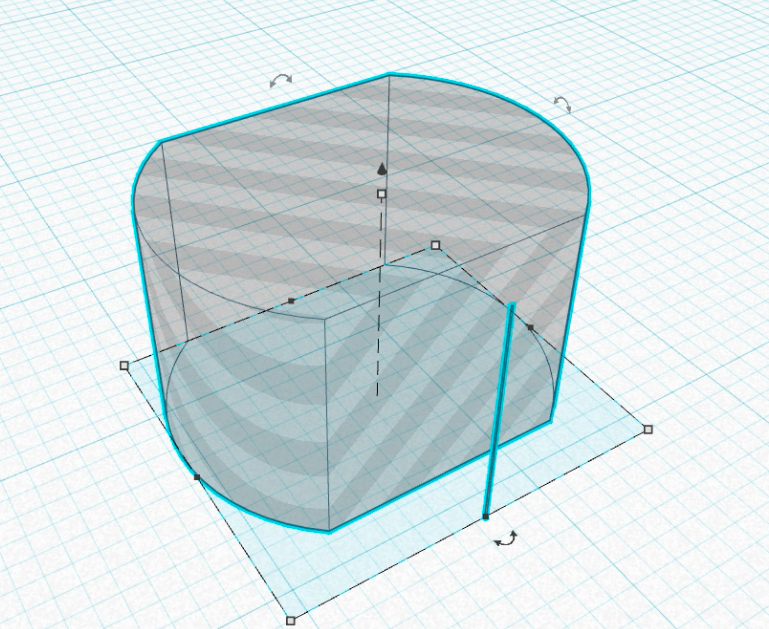This screenshot has height=629, width=769.
Task: Click the curved rotate arrow at upper-left of shape
Action: tap(281, 80)
